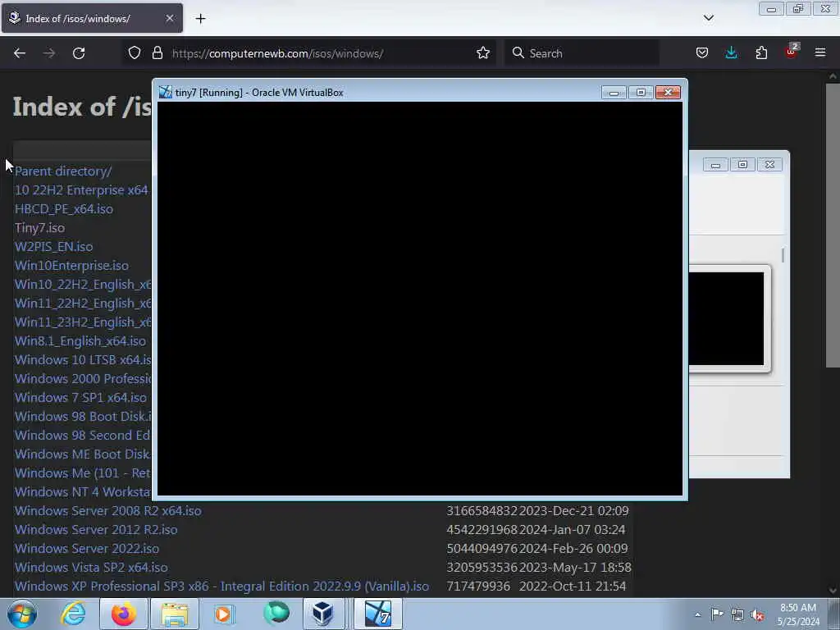Screen dimensions: 840x630
Task: Close the tiny7 VirtualBox window
Action: pos(668,93)
